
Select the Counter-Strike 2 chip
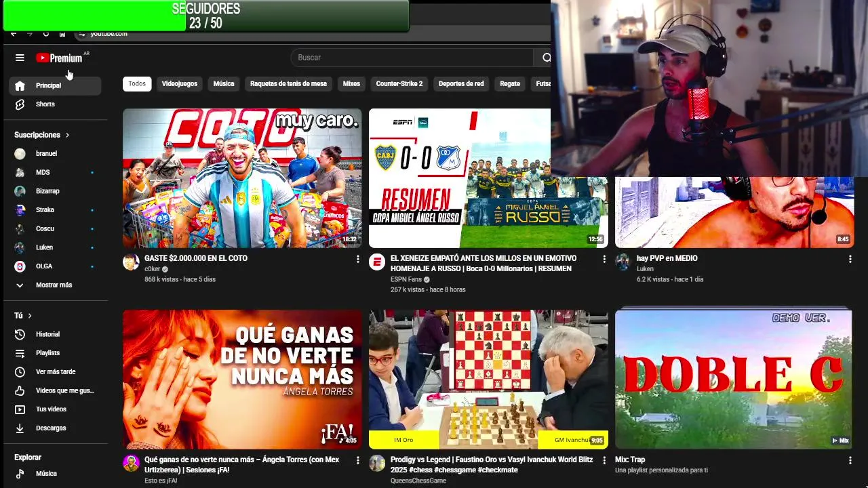point(399,84)
